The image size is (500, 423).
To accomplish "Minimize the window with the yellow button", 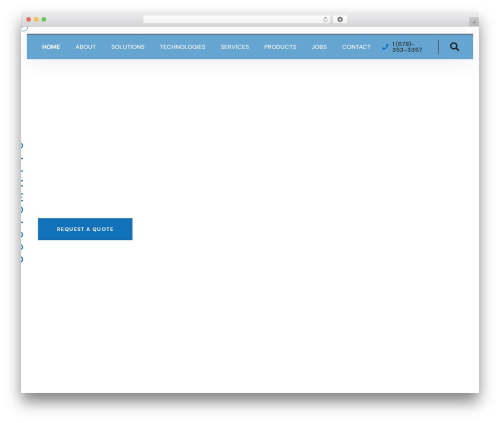I will tap(36, 20).
